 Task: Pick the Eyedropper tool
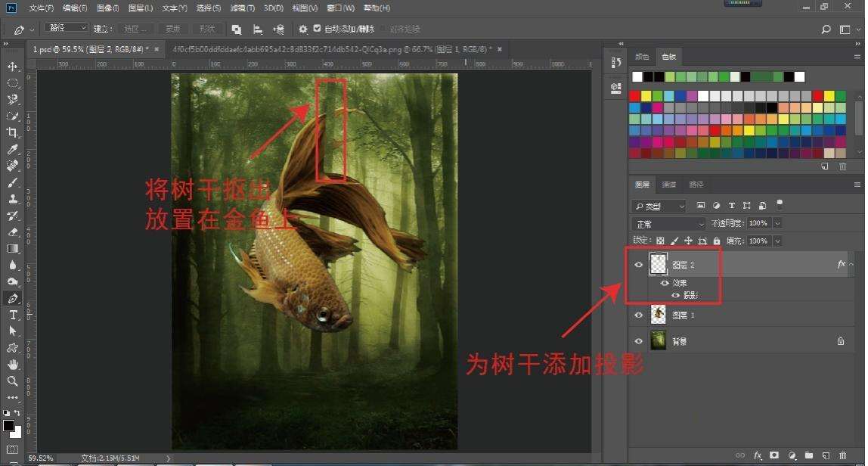(x=13, y=149)
